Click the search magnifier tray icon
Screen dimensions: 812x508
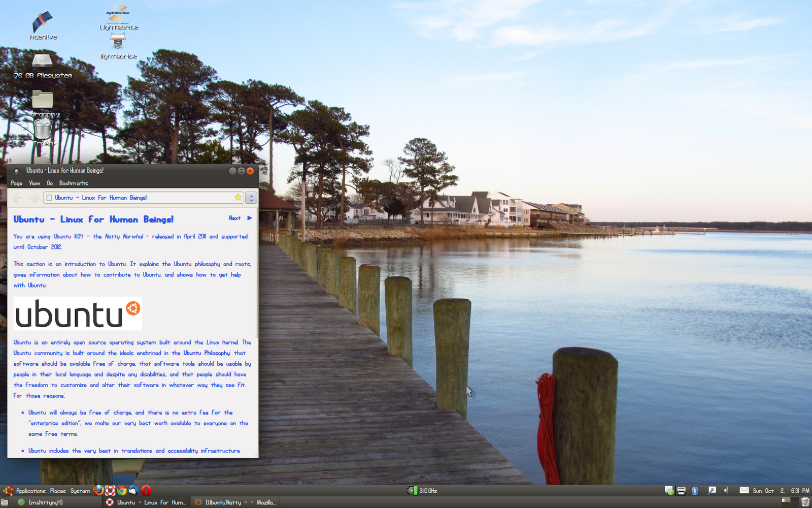click(712, 490)
